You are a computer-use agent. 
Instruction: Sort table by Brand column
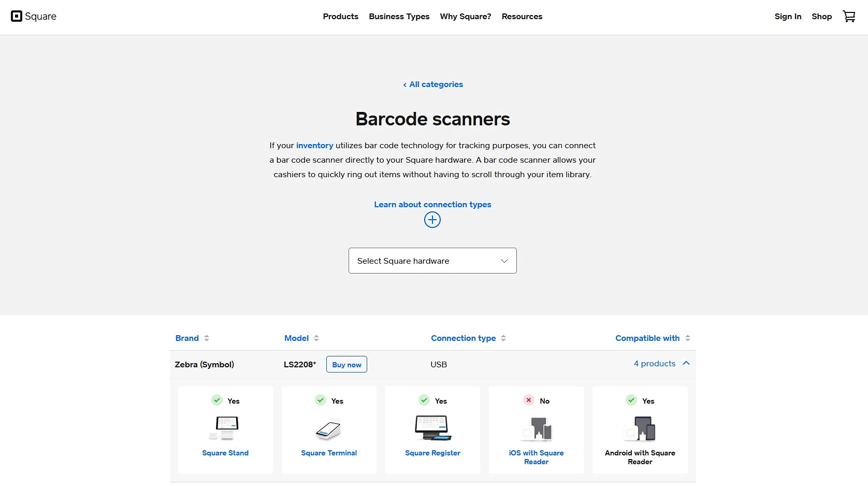pyautogui.click(x=192, y=338)
